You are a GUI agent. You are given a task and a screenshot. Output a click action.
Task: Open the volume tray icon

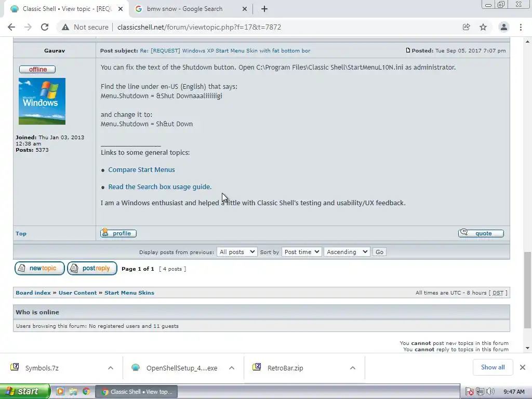[490, 392]
